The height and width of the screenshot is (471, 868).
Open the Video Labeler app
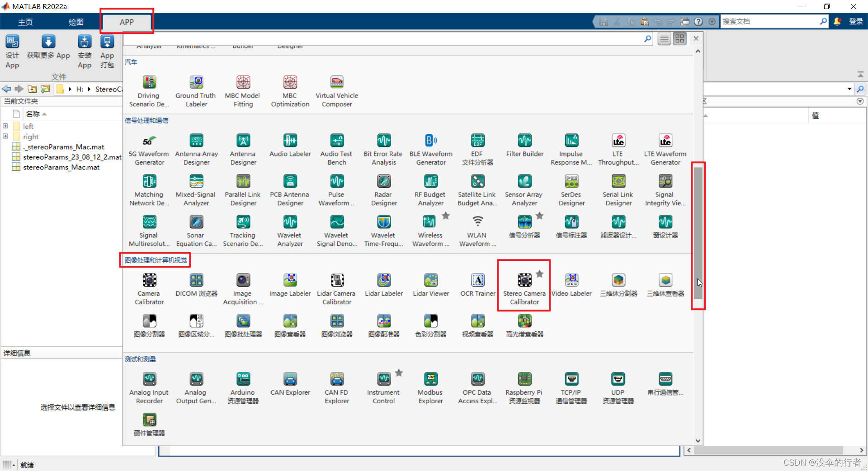[571, 285]
